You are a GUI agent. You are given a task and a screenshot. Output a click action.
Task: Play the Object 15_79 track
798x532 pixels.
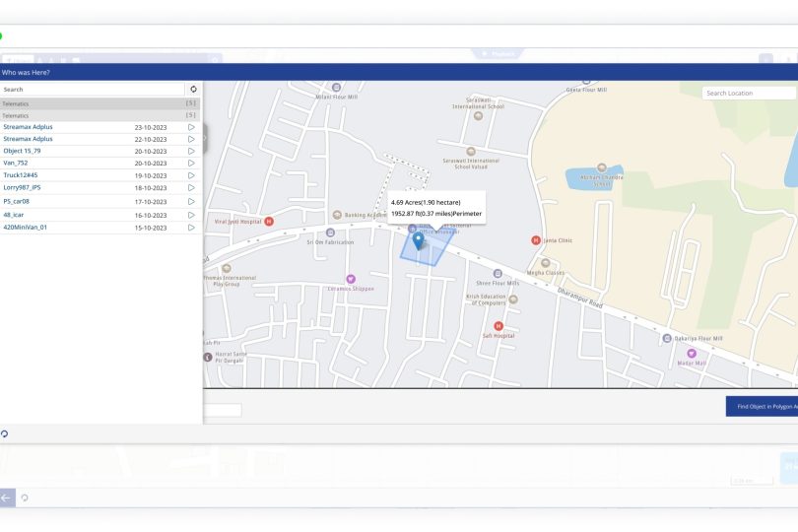coord(191,151)
